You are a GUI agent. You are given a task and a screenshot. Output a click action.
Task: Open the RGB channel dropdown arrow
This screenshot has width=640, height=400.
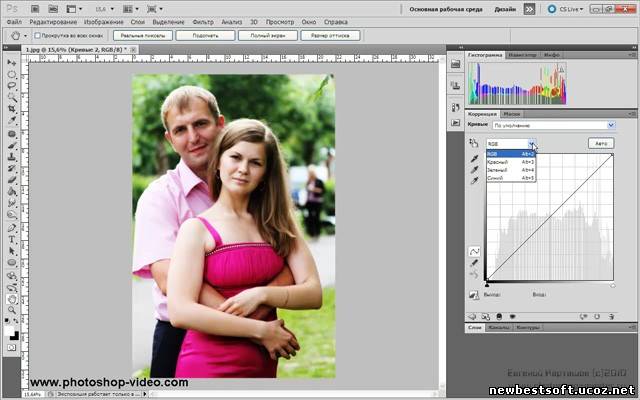(531, 144)
